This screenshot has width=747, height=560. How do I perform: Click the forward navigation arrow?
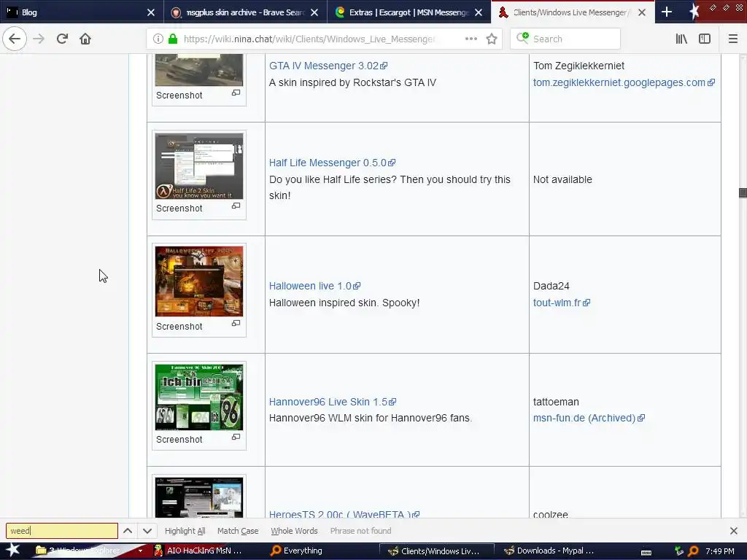tap(39, 39)
